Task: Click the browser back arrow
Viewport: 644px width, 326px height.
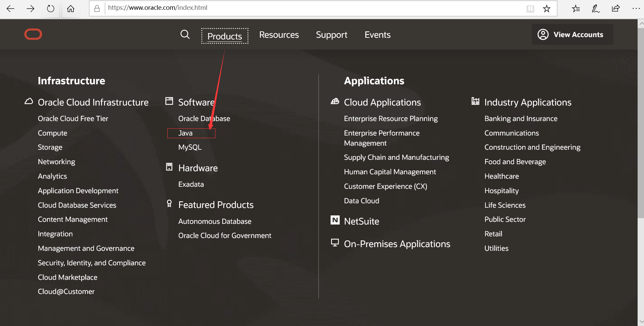Action: pyautogui.click(x=10, y=9)
